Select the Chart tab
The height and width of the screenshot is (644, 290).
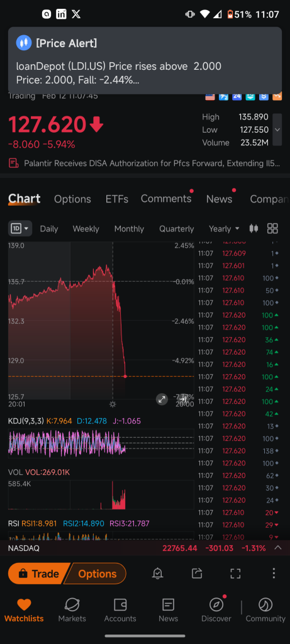[25, 199]
